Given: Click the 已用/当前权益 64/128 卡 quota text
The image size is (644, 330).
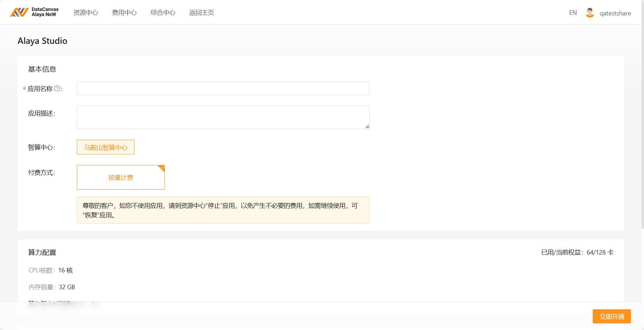Looking at the screenshot, I should coord(577,252).
